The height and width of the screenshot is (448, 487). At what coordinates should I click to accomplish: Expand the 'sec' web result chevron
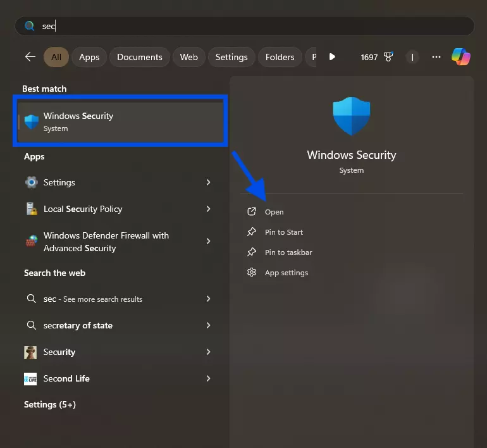tap(208, 299)
